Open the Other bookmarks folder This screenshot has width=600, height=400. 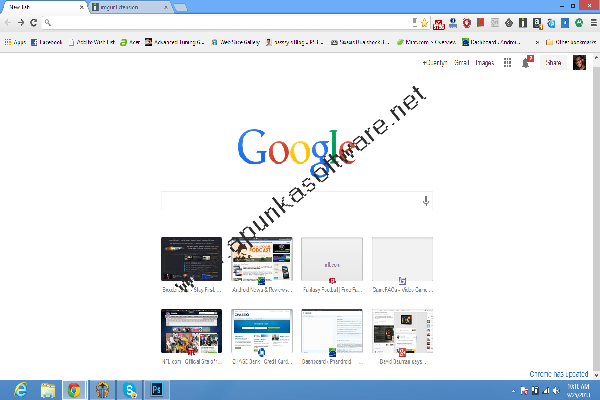[571, 42]
